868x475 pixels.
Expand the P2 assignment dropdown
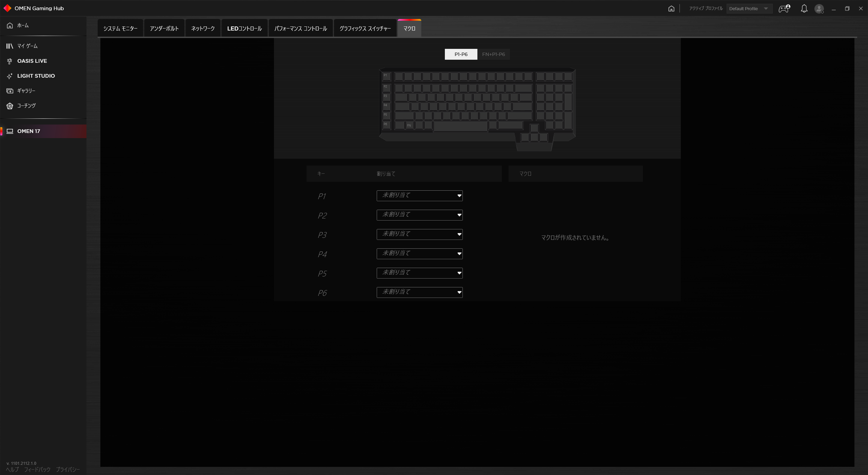coord(419,215)
